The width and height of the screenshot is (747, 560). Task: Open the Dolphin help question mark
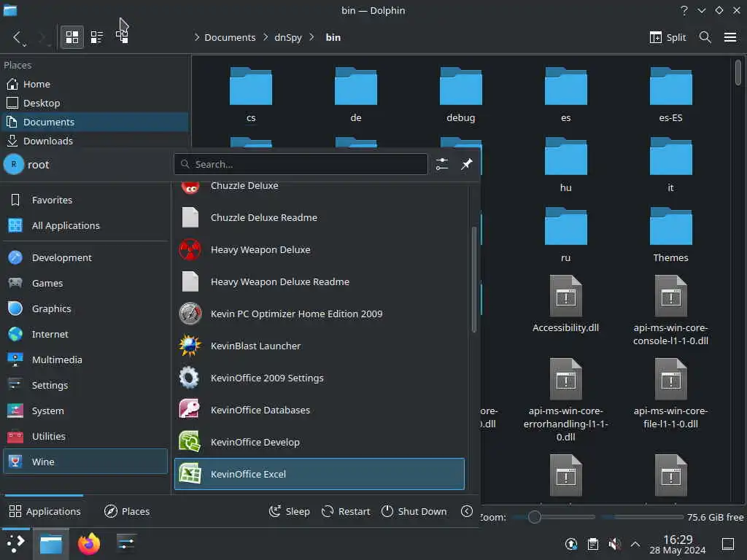point(684,10)
